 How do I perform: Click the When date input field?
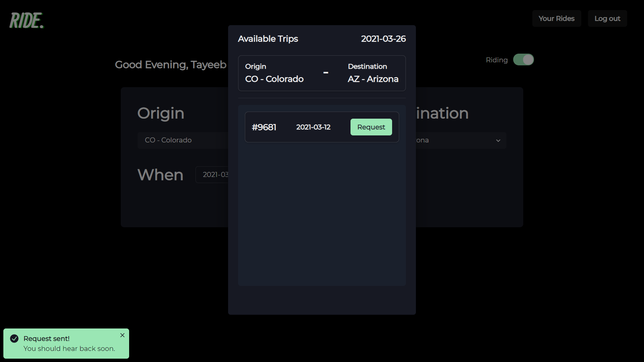pyautogui.click(x=213, y=175)
